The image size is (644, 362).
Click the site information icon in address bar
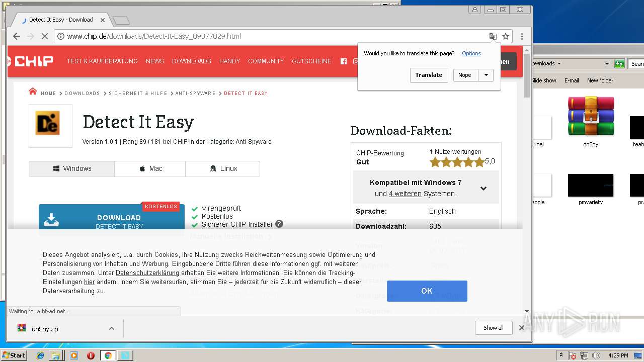[x=60, y=36]
